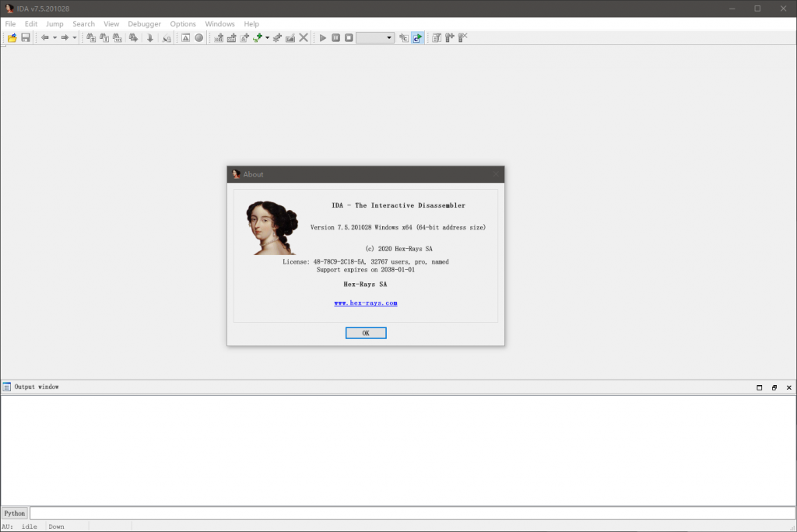Screen dimensions: 797x532
Task: Click the Save floppy disk icon
Action: coord(26,37)
